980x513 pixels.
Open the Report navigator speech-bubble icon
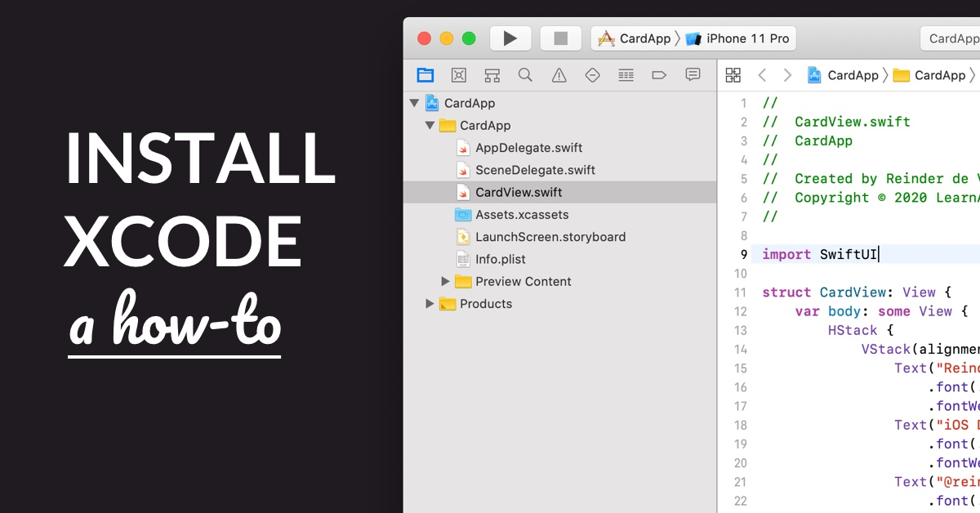coord(693,75)
